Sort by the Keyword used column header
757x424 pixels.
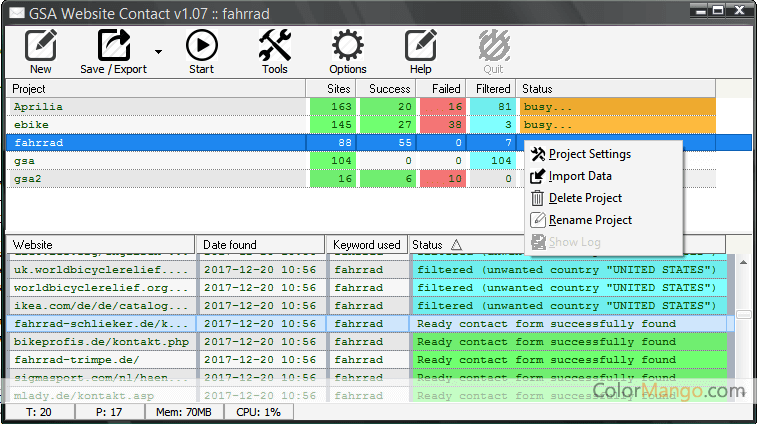pyautogui.click(x=367, y=244)
